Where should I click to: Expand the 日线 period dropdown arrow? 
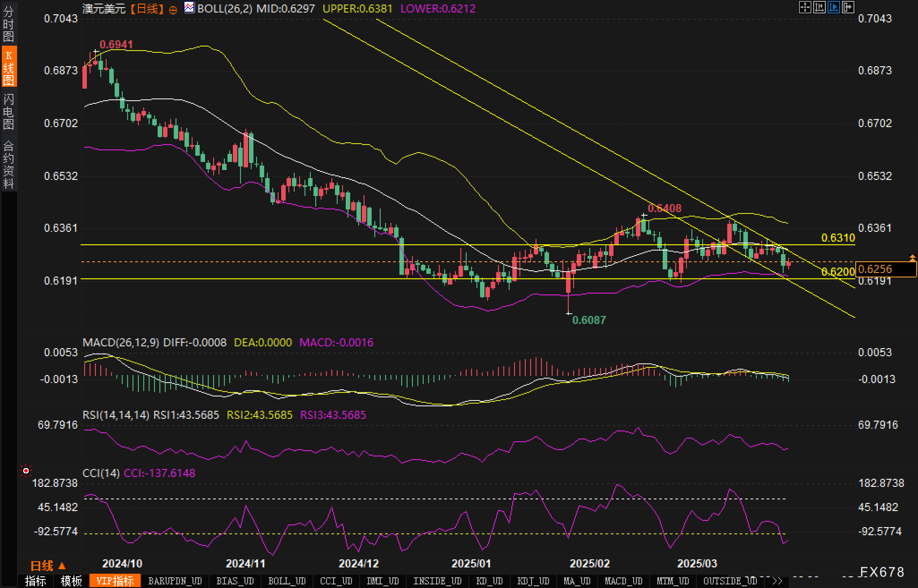62,566
